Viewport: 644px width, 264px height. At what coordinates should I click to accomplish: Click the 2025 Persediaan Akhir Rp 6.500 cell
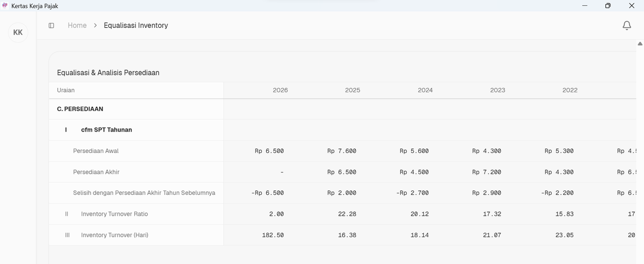point(342,172)
